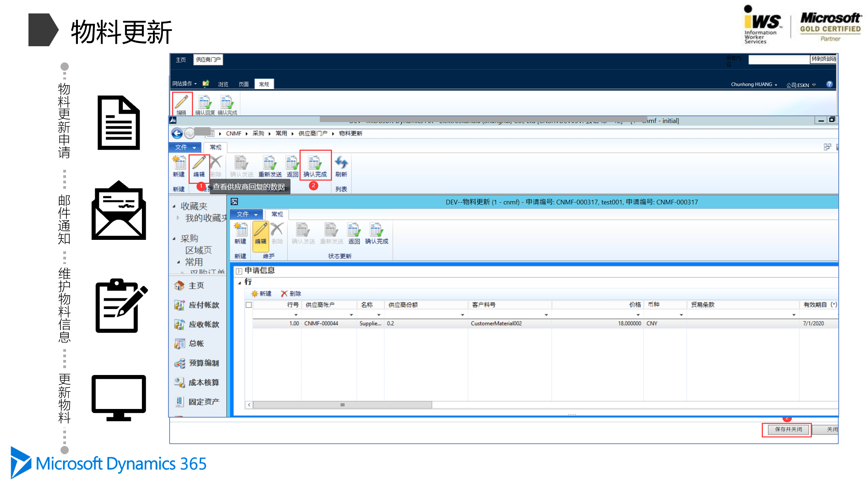Click the 确认回复 icon in the portal ribbon

pyautogui.click(x=205, y=105)
